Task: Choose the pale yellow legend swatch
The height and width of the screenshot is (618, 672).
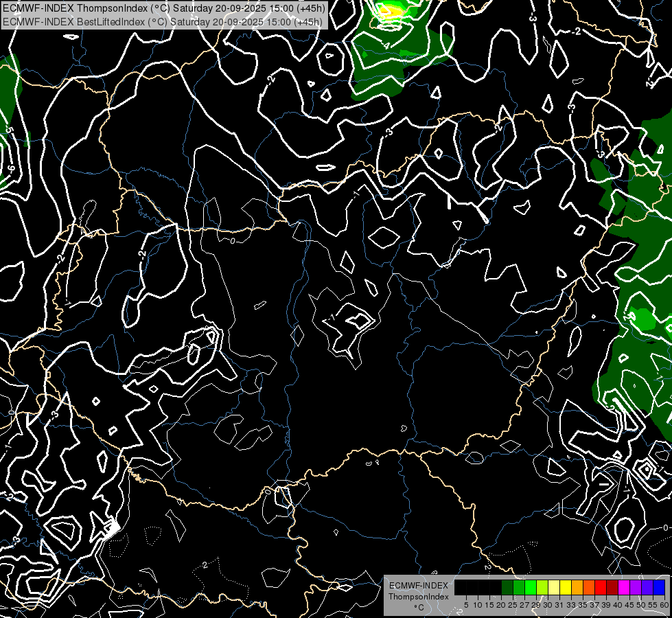Action: (554, 587)
